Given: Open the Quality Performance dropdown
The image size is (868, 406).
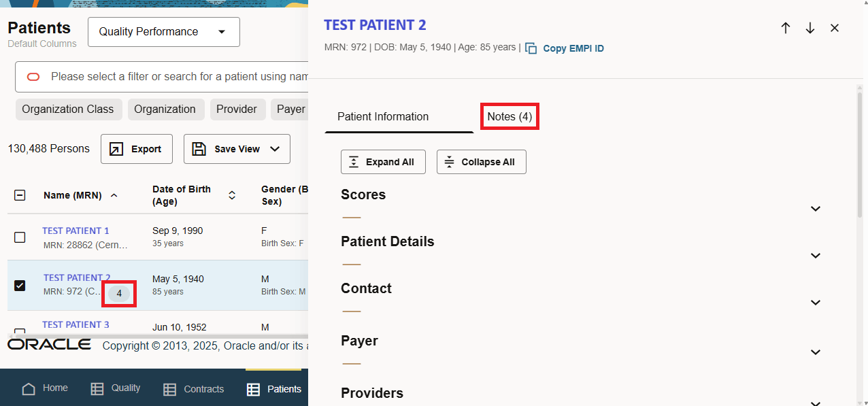Looking at the screenshot, I should coord(163,31).
